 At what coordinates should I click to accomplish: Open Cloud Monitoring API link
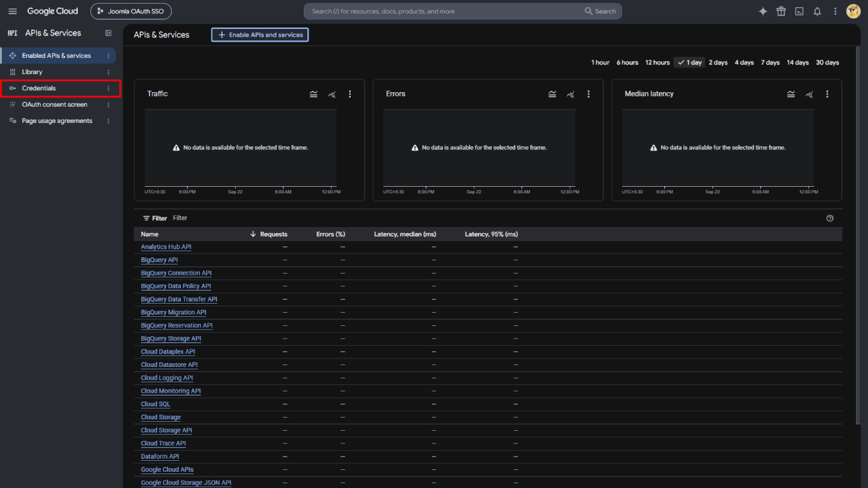171,391
